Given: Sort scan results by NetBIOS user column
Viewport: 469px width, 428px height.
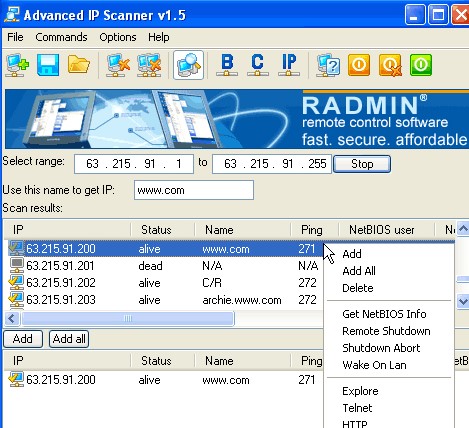Looking at the screenshot, I should pyautogui.click(x=387, y=230).
